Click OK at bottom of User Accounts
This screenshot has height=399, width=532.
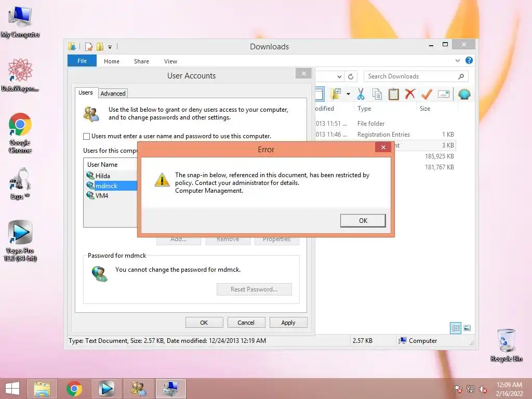coord(204,323)
